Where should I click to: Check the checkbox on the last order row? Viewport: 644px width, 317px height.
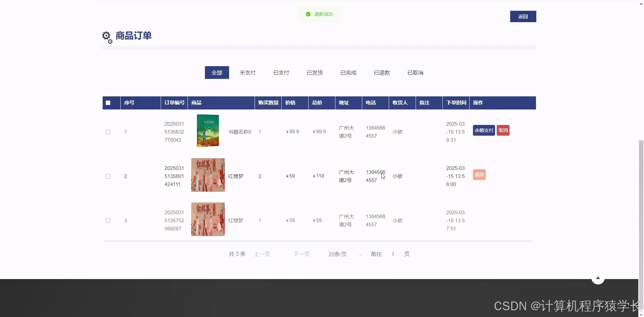(x=108, y=220)
